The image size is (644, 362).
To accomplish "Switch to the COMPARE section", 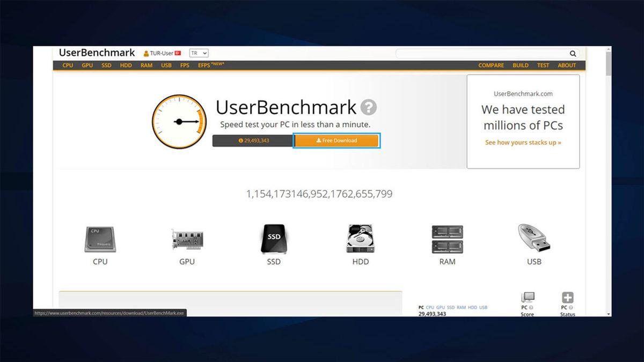I will click(x=491, y=65).
